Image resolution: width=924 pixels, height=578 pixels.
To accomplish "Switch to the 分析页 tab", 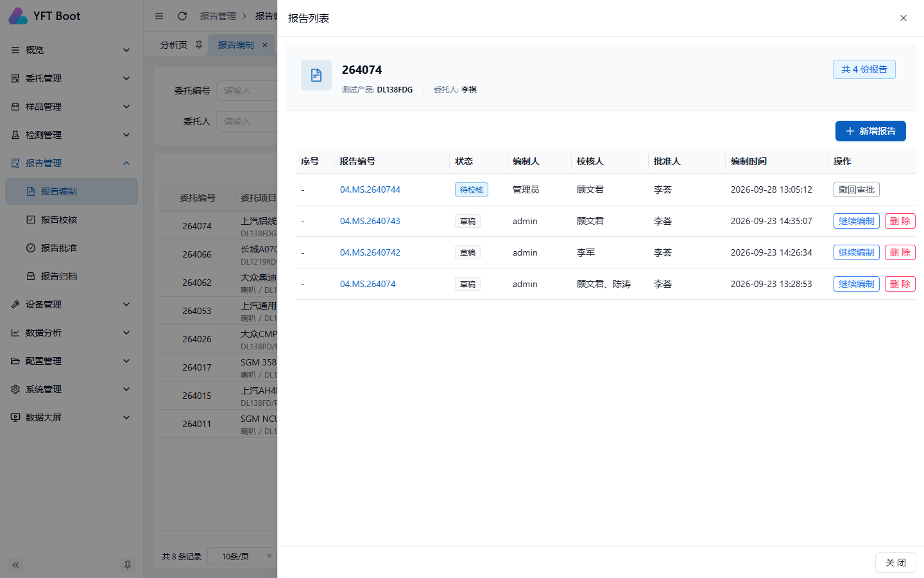I will pyautogui.click(x=174, y=45).
